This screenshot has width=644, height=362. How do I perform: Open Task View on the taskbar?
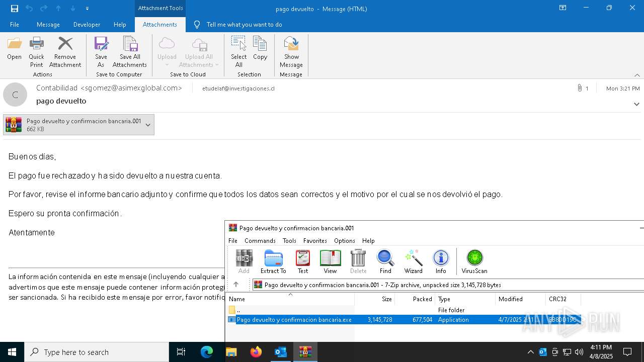click(181, 352)
